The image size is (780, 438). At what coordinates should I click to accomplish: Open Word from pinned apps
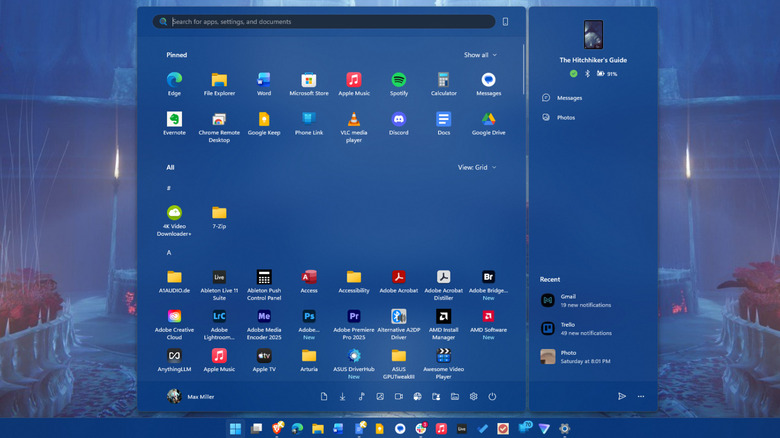coord(264,84)
